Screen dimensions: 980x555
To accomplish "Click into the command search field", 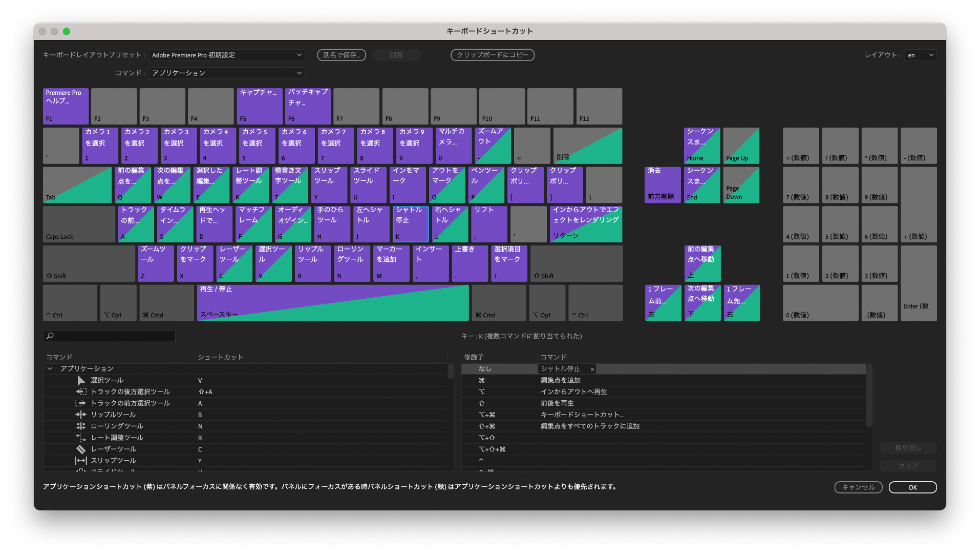I will point(110,336).
